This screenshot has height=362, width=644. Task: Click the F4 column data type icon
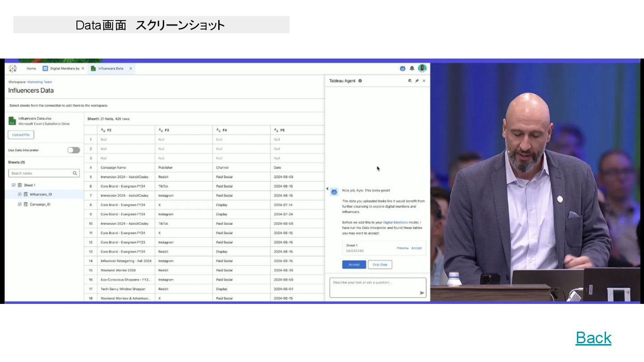coord(218,130)
